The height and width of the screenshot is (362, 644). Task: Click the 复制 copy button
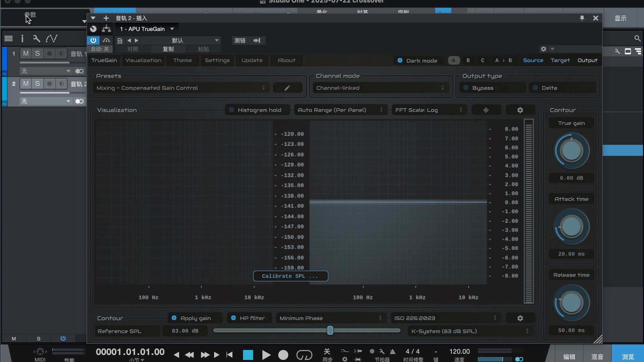click(x=168, y=49)
